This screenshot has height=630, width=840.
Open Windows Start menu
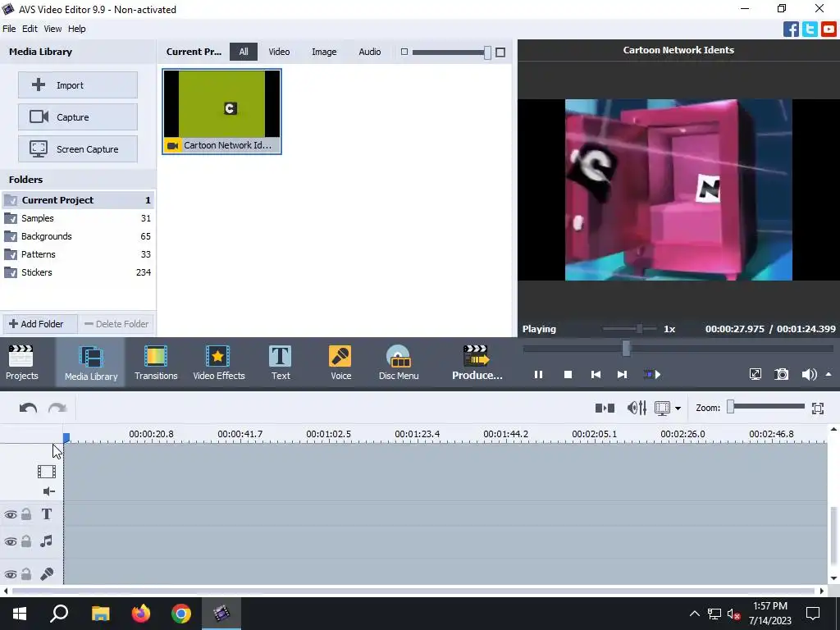pyautogui.click(x=20, y=614)
